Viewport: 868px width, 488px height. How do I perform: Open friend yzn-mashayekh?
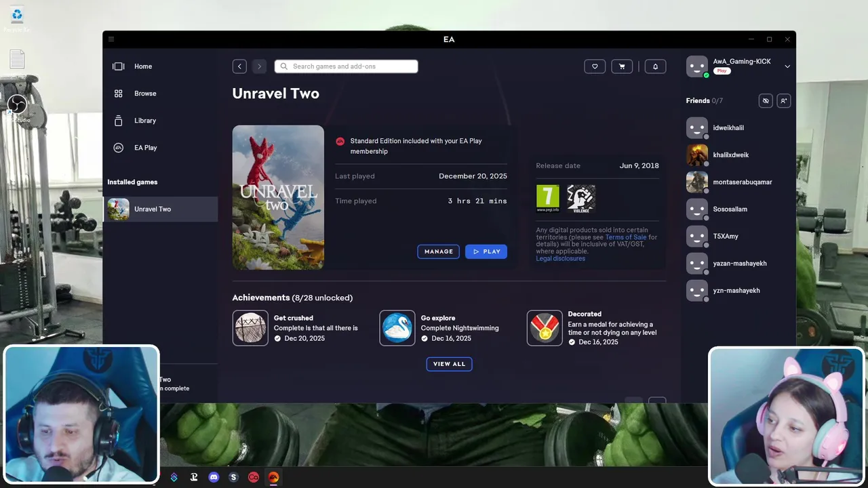click(738, 290)
